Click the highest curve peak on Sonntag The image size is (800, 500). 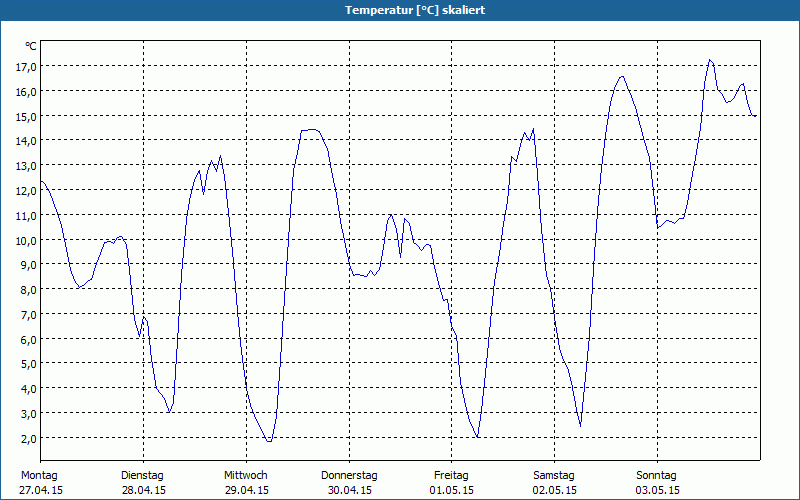[710, 60]
